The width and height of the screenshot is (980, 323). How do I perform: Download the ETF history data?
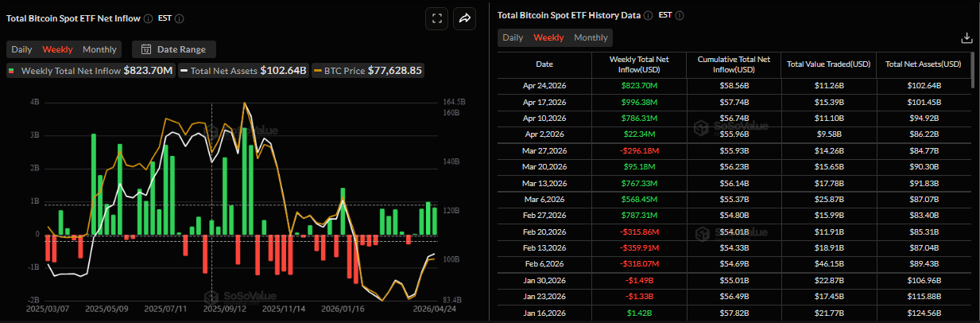pos(966,37)
